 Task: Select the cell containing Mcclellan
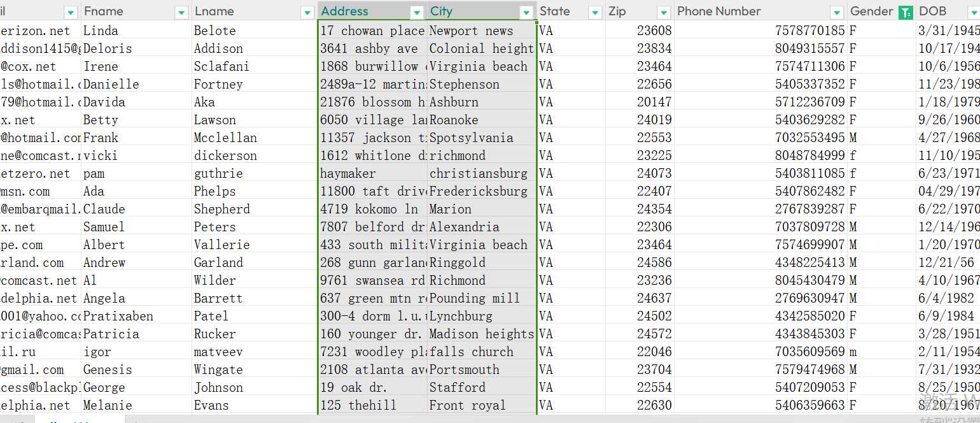pyautogui.click(x=255, y=138)
